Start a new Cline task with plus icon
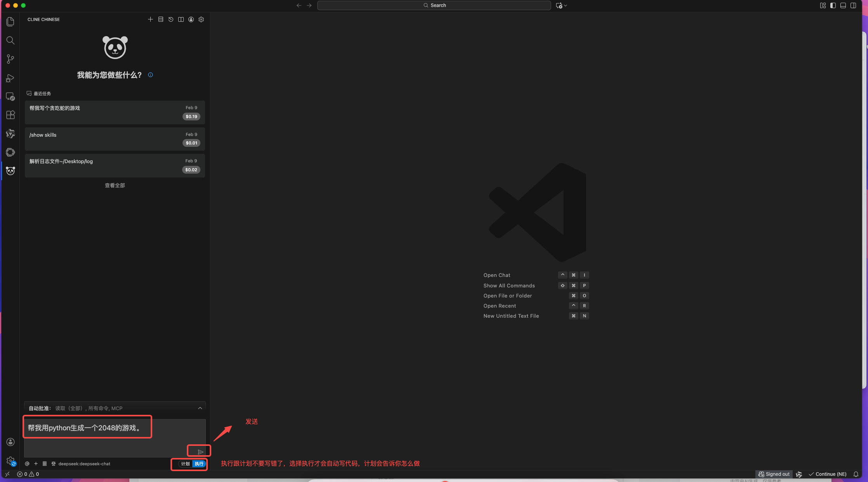The height and width of the screenshot is (482, 868). point(150,19)
